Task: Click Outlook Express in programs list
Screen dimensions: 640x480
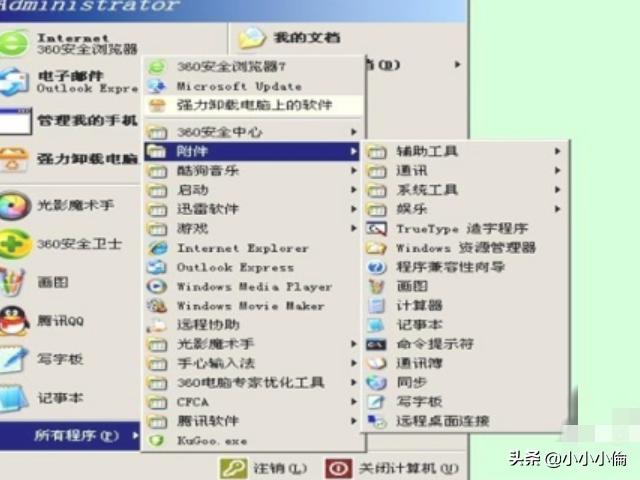Action: pyautogui.click(x=252, y=267)
